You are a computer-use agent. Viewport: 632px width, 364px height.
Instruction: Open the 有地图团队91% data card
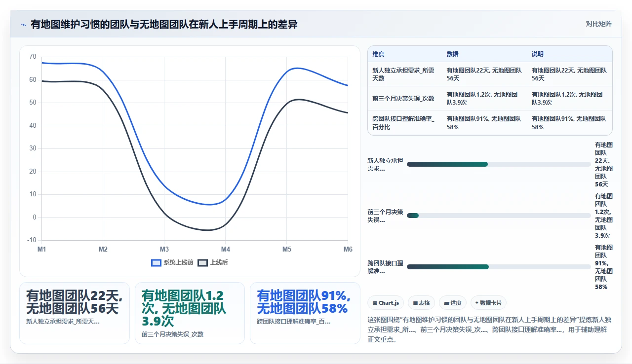coord(305,313)
